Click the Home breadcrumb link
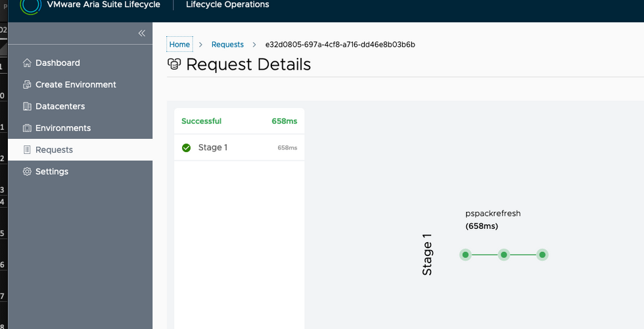 click(179, 45)
